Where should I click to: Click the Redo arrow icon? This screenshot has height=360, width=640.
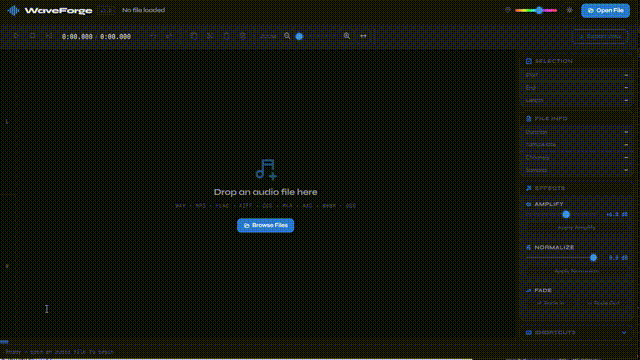(x=168, y=36)
